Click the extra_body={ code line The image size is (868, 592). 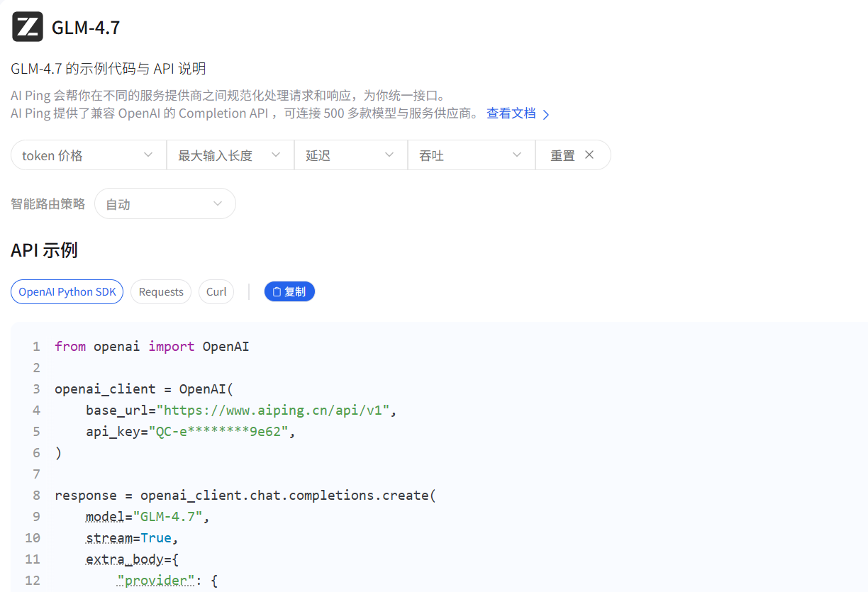[x=132, y=559]
